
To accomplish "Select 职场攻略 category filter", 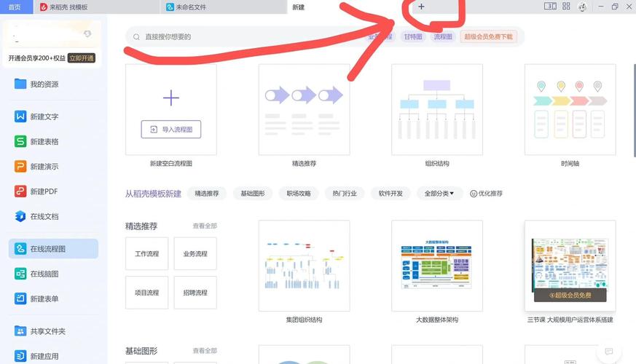I will click(x=299, y=194).
